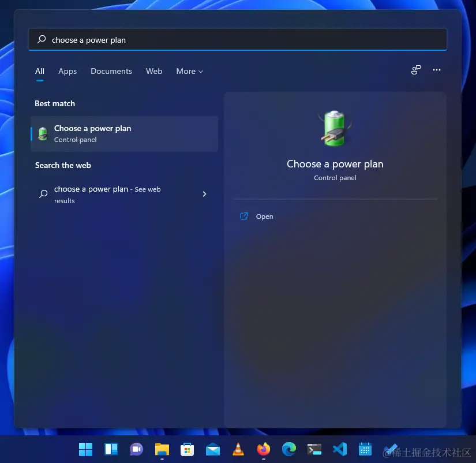Open the Calendar app from taskbar
Screen dimensions: 476x463
[365, 449]
